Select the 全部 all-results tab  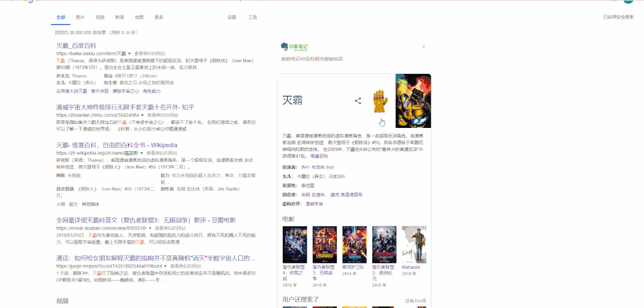pos(61,17)
